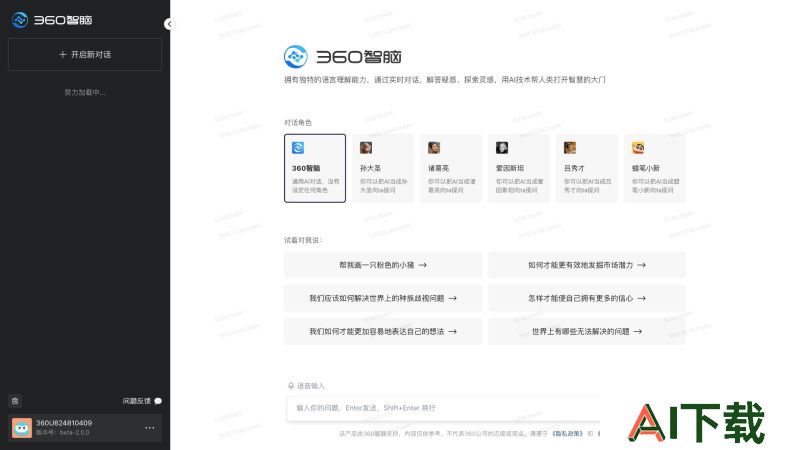Try prompt 更加容易地表达自己的想法
The height and width of the screenshot is (450, 800).
(x=383, y=332)
